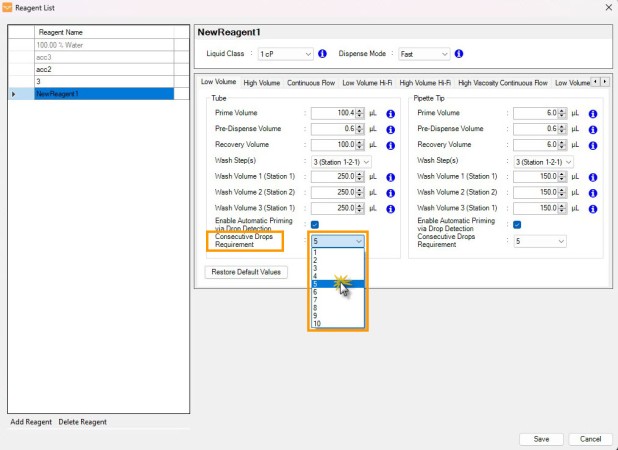Open the Continuous Flow tab

pyautogui.click(x=311, y=83)
